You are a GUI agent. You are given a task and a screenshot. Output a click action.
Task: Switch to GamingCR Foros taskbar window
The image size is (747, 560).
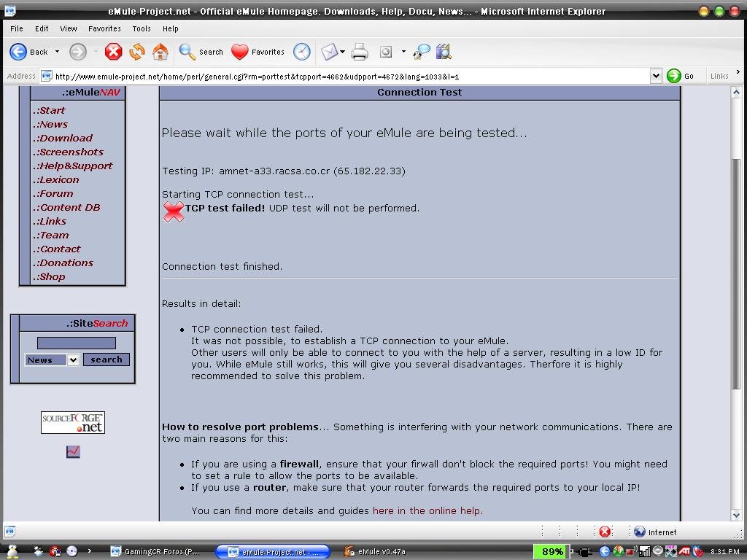pos(155,551)
